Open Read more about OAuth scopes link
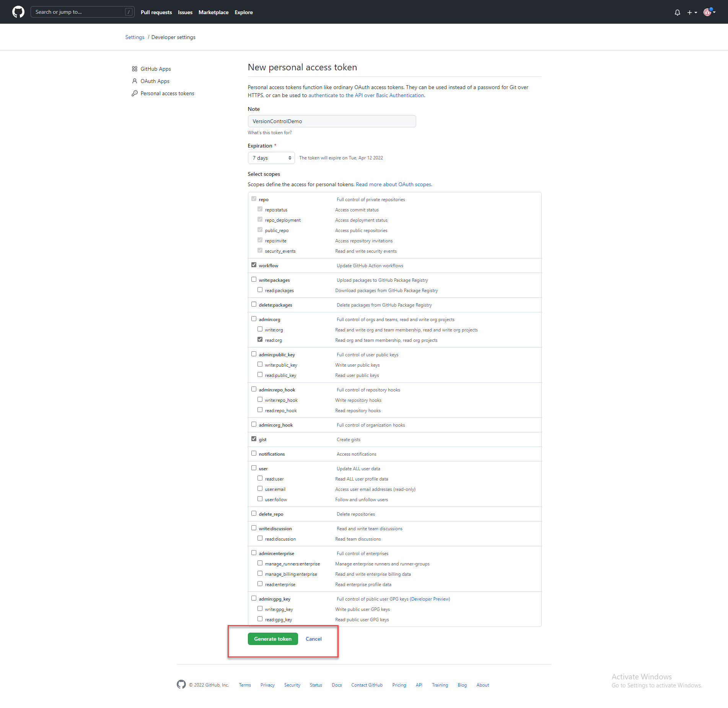728x708 pixels. (394, 184)
